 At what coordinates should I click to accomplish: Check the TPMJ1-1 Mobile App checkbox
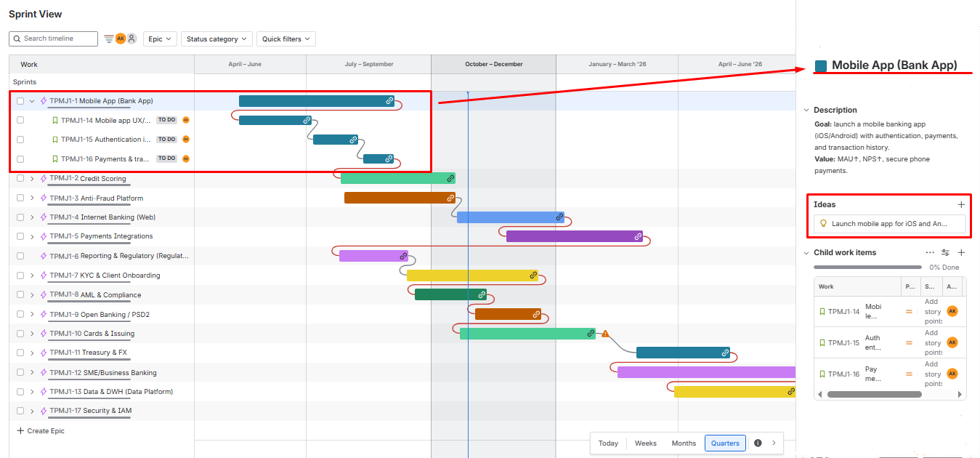(20, 101)
